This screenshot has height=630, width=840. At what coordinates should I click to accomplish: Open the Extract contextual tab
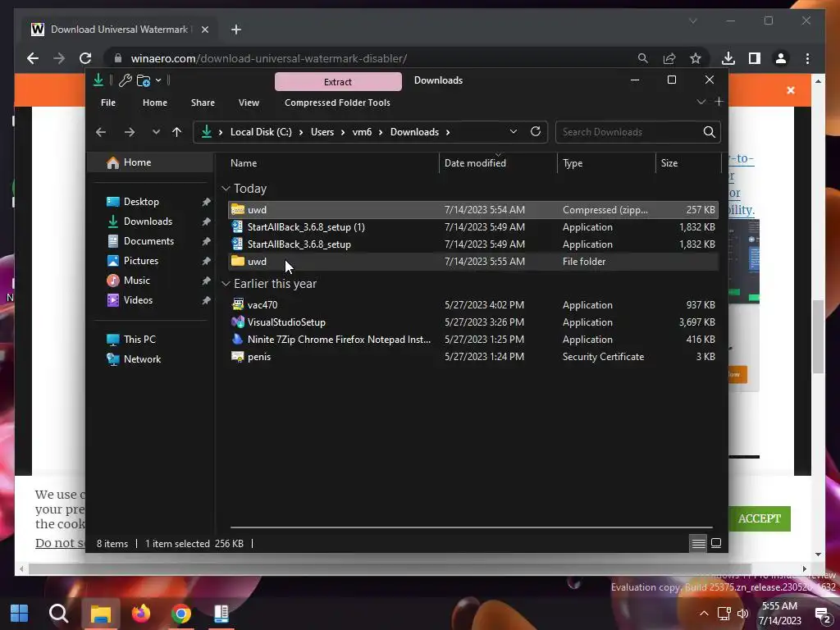click(x=338, y=81)
